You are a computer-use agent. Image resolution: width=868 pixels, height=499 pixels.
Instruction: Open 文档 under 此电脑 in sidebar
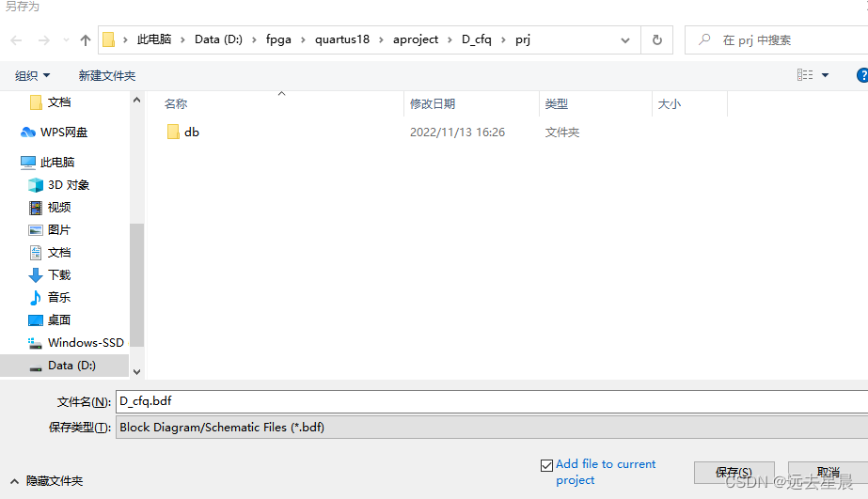pos(58,252)
